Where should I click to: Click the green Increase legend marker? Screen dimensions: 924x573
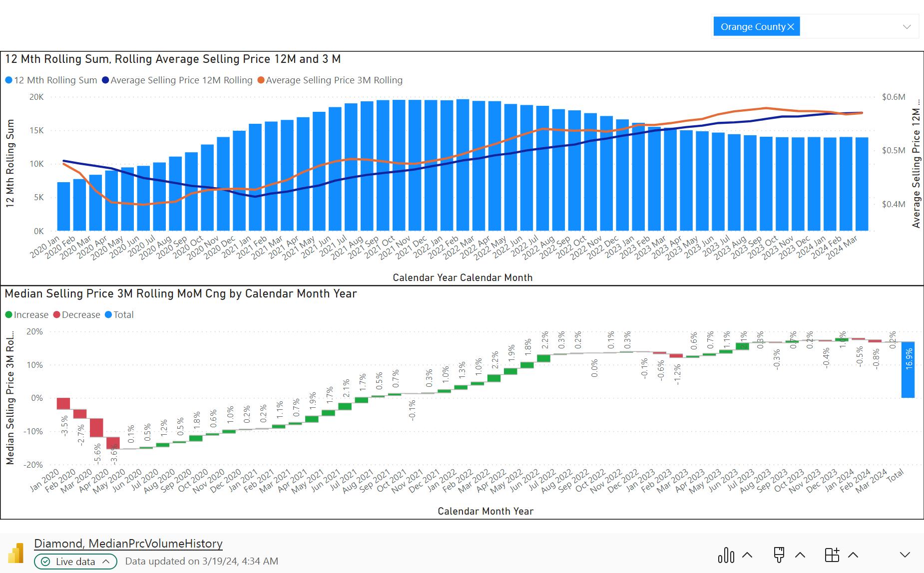(x=8, y=315)
